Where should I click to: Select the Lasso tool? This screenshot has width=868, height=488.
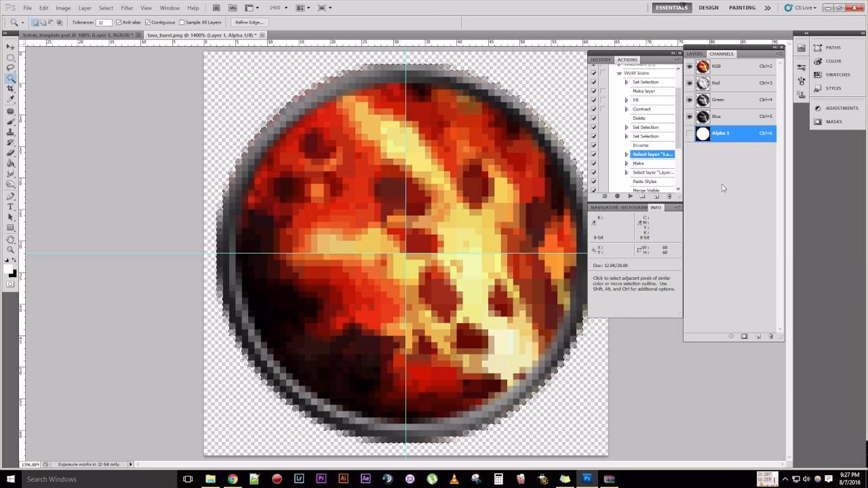click(x=9, y=65)
